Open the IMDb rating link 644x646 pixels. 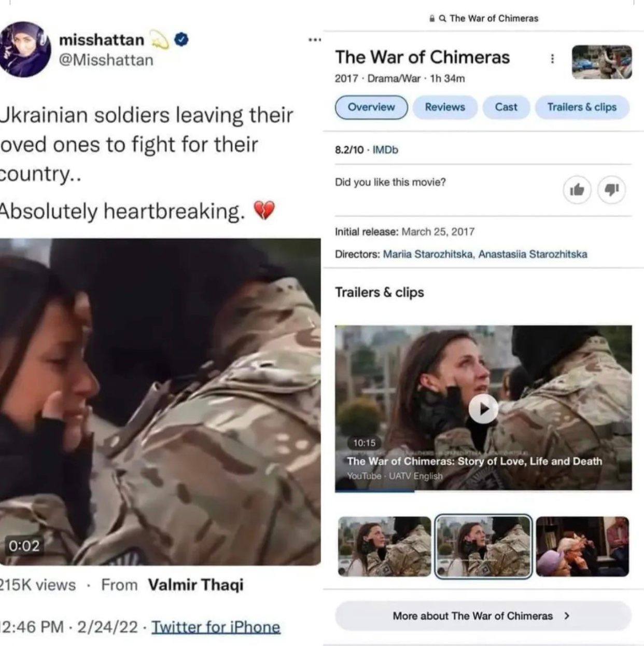pyautogui.click(x=385, y=150)
